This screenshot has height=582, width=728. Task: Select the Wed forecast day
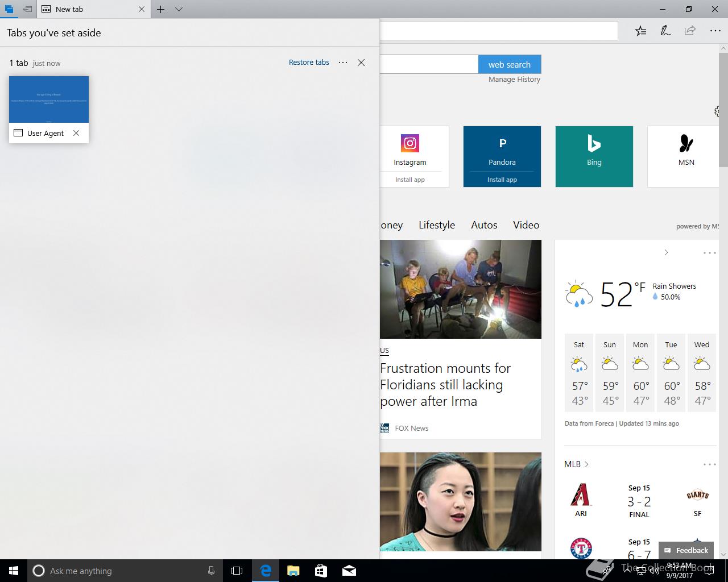point(702,373)
